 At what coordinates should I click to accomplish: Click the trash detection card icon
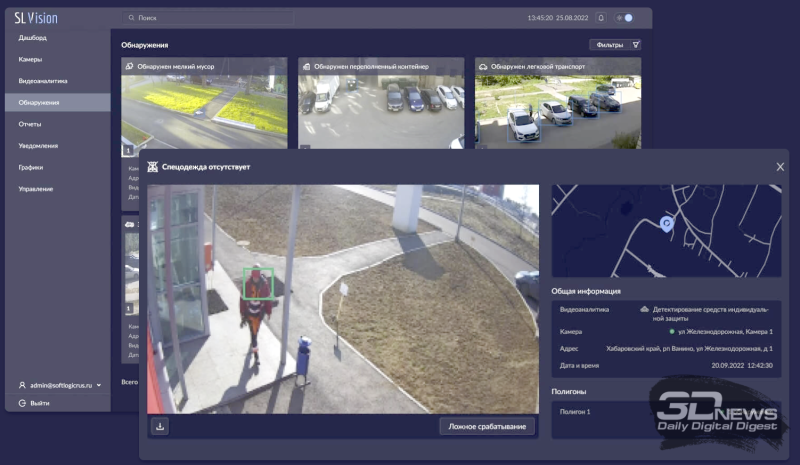pyautogui.click(x=129, y=66)
